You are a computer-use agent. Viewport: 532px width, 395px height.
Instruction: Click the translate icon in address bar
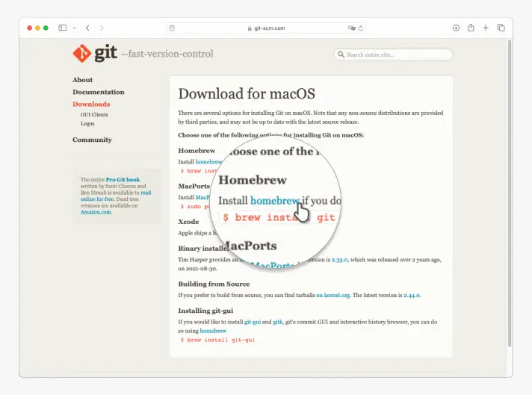tap(350, 28)
